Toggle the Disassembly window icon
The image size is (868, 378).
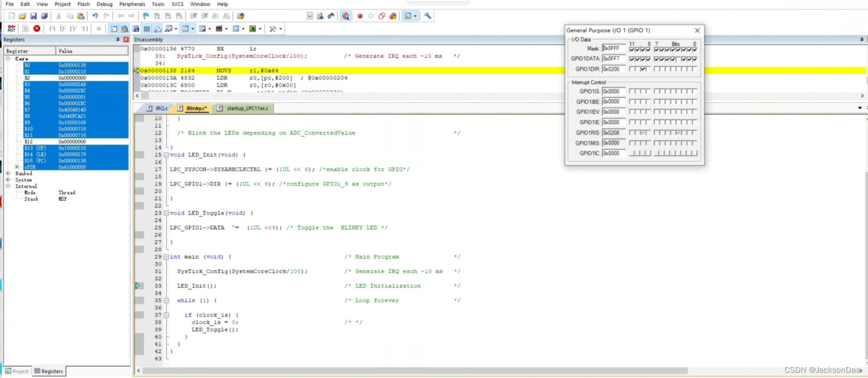pos(125,29)
